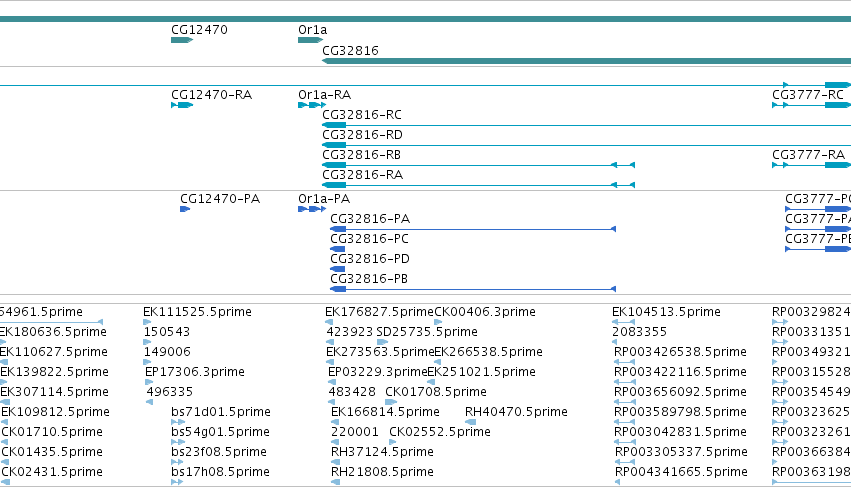
Task: Select the CK00406.3prime EST label
Action: 485,312
